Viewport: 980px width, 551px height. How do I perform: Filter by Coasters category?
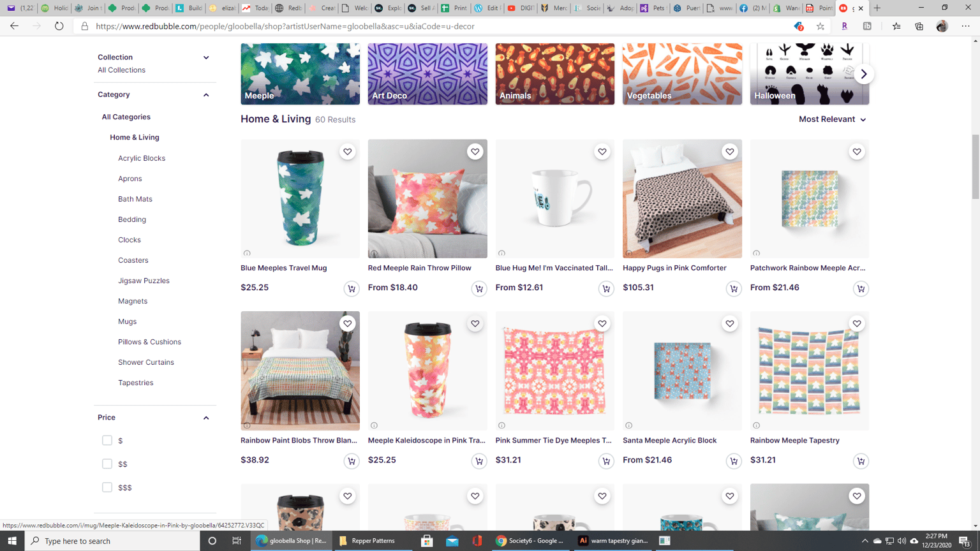tap(133, 260)
